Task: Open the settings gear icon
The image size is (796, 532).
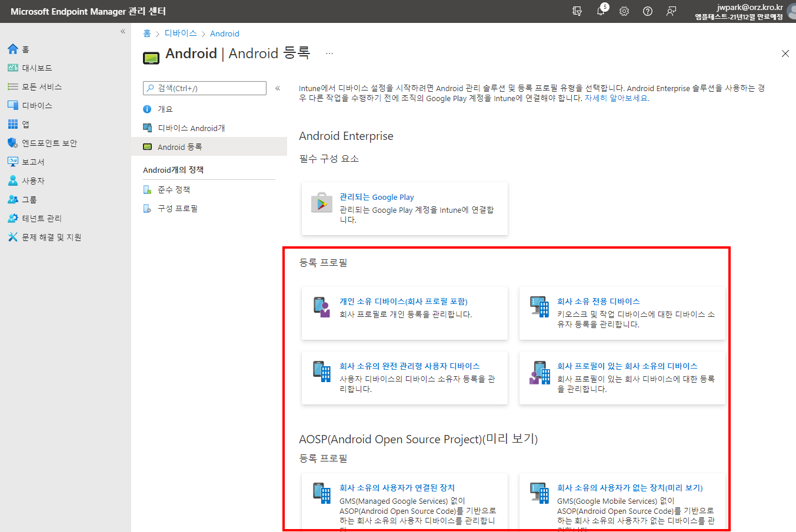Action: 624,11
